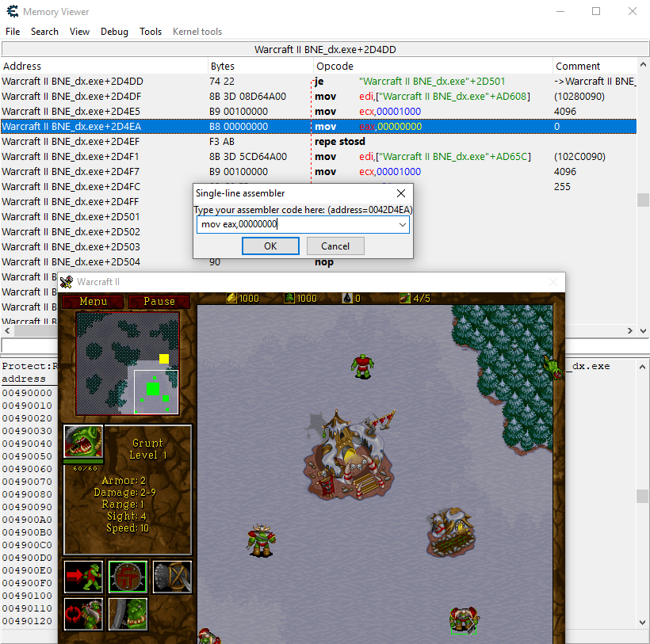Select the Patrol command icon with red arrows

(83, 614)
